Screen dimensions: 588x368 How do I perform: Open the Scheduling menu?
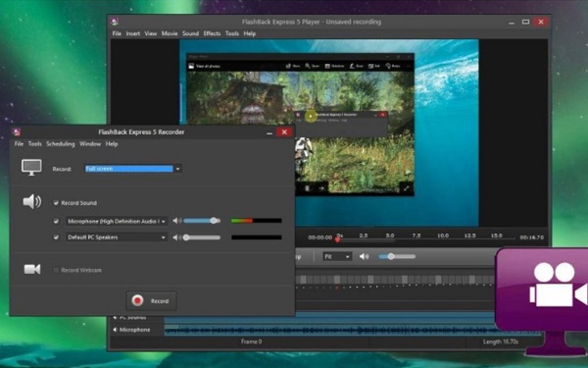tap(61, 144)
